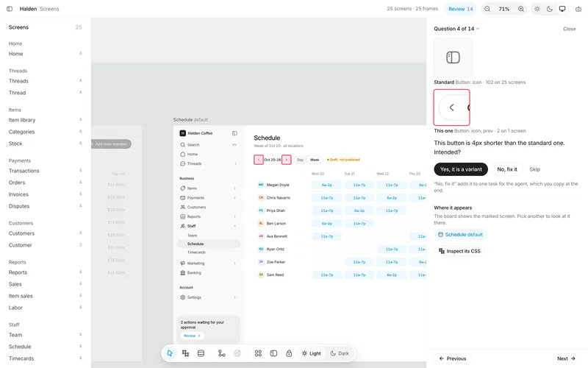Select Labor screen
Image resolution: width=588 pixels, height=368 pixels.
click(45, 308)
